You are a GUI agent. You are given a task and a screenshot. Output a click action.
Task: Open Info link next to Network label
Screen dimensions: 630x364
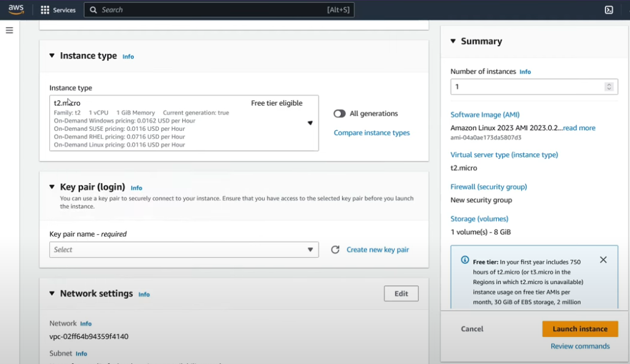[86, 324]
